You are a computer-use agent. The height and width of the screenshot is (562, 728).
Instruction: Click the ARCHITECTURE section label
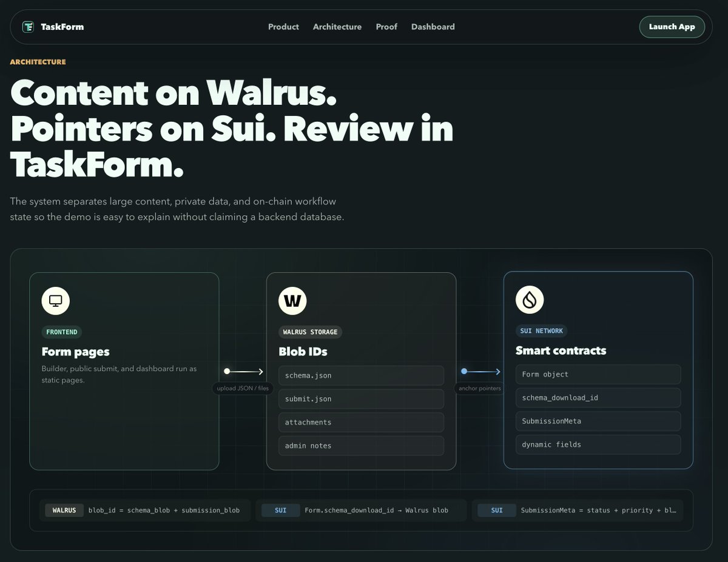tap(38, 62)
